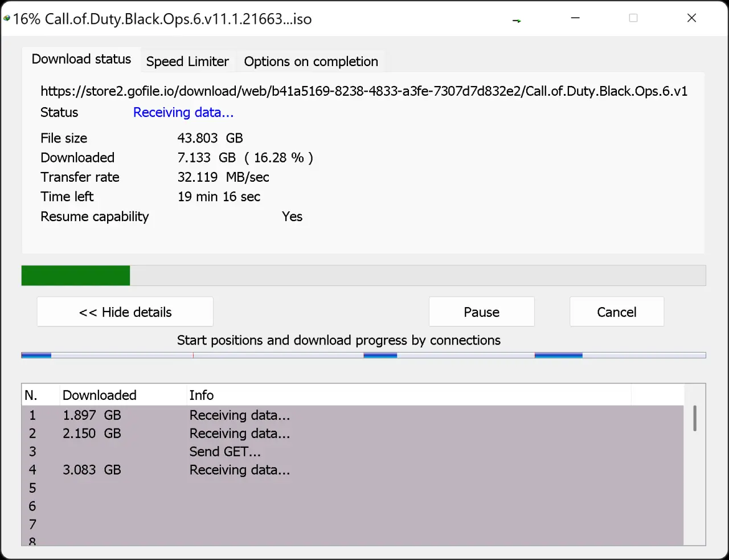Cancel the download
Screen dimensions: 729x560
click(x=617, y=312)
